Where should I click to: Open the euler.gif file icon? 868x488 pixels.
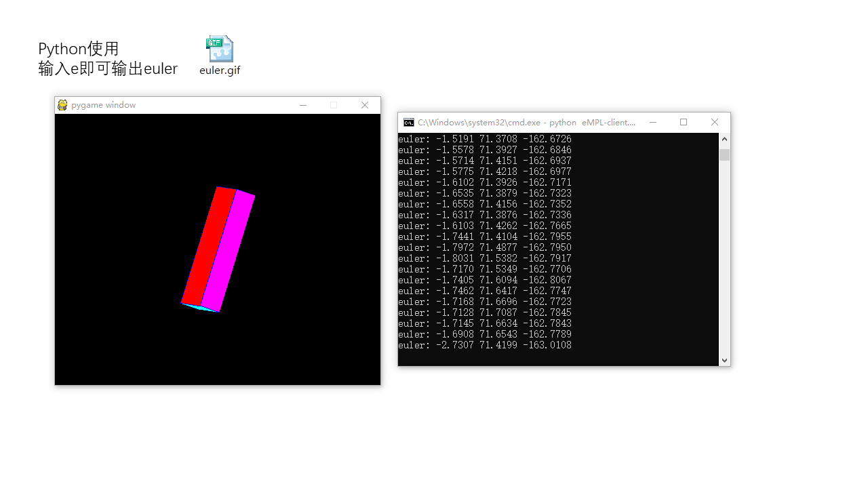[220, 49]
